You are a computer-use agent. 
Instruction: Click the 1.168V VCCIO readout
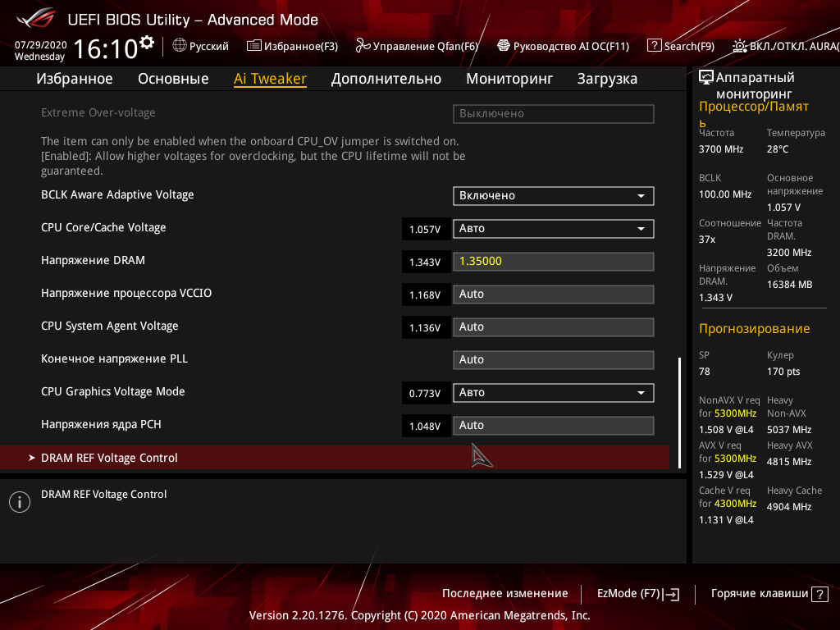[426, 294]
